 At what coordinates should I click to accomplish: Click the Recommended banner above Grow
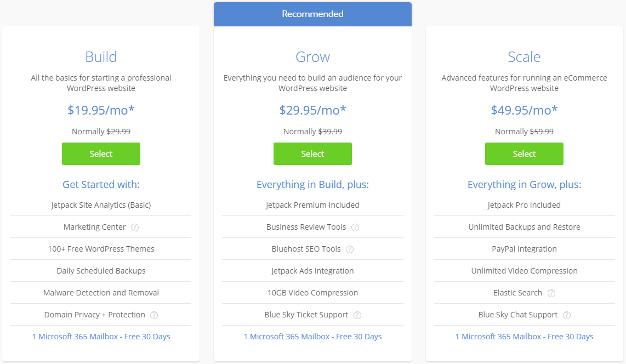[312, 14]
